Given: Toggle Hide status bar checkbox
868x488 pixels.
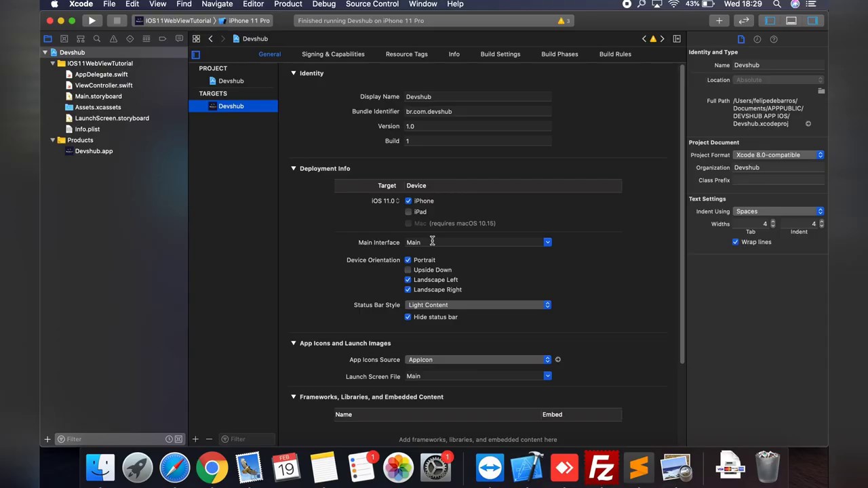Looking at the screenshot, I should [408, 317].
